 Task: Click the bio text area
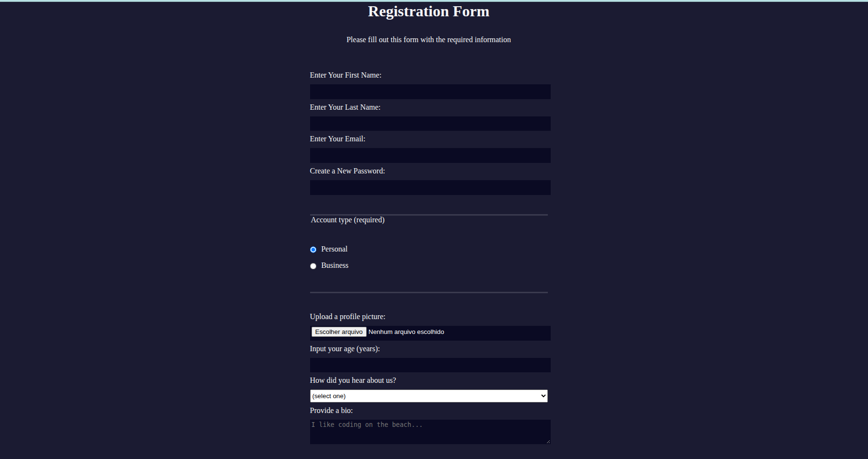[430, 432]
